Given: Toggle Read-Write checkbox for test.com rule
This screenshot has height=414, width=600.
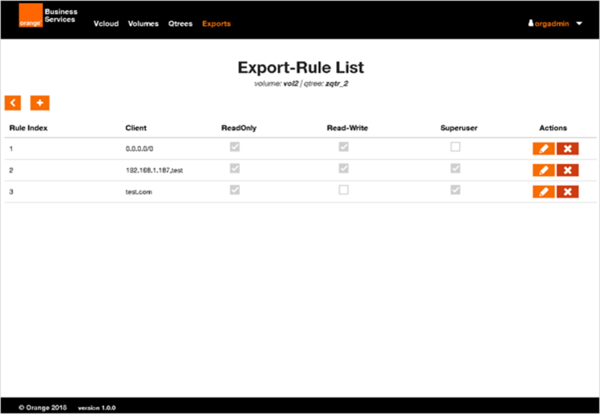Looking at the screenshot, I should [x=344, y=189].
